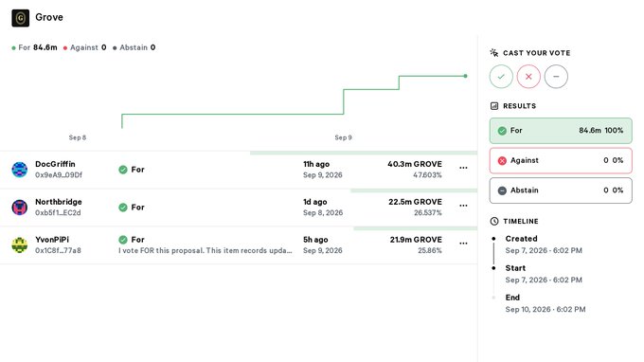Click the Cast Your Vote cursor icon
This screenshot has height=362, width=644.
pos(494,53)
